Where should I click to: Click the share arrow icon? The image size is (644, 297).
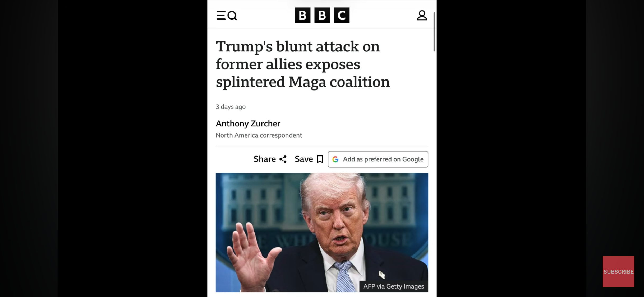click(x=283, y=159)
